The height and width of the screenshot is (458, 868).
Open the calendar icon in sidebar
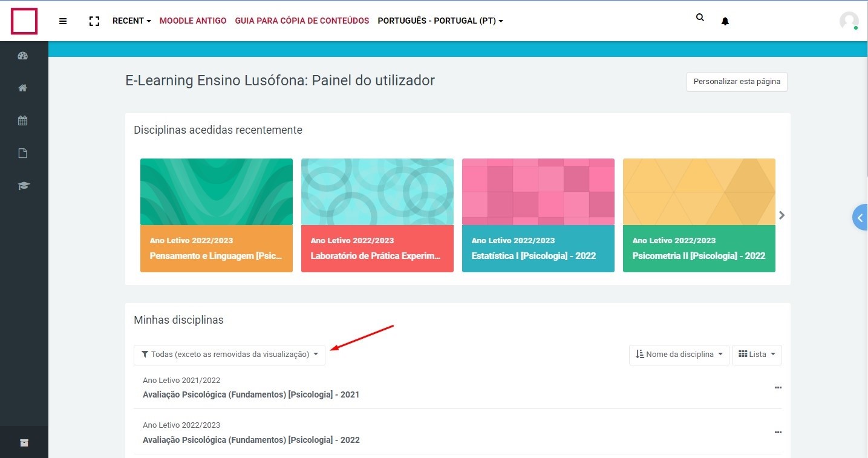tap(23, 120)
